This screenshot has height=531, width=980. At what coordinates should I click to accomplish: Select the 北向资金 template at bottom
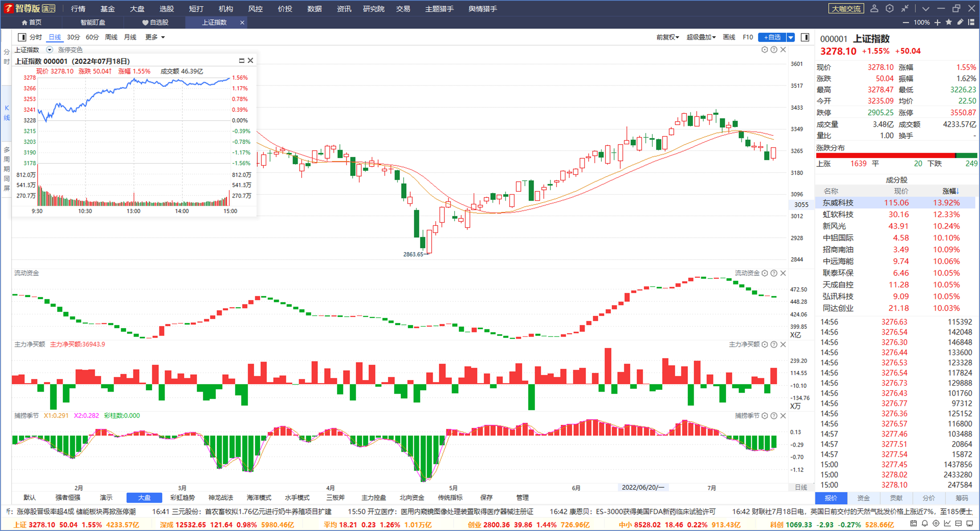click(x=412, y=497)
